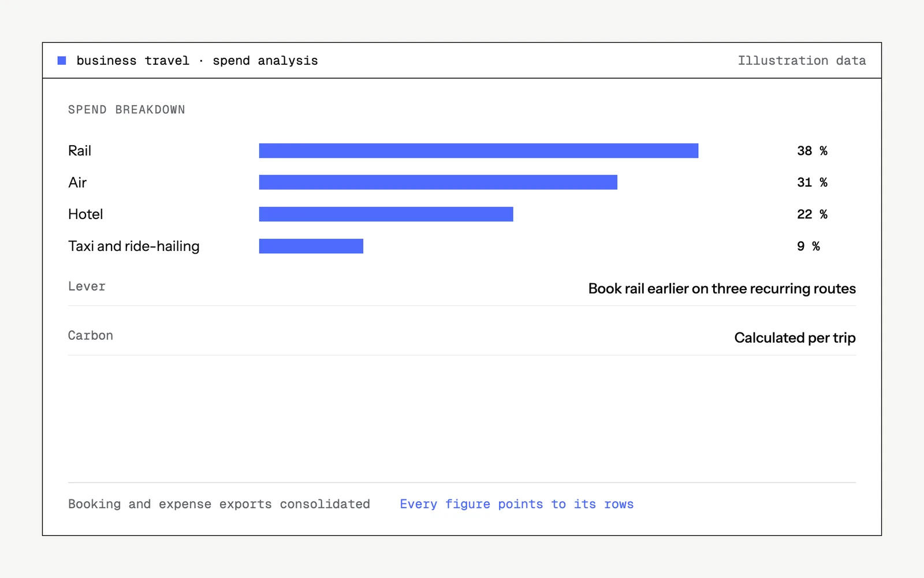
Task: Open the 'Every figure points to its rows' link
Action: [517, 504]
